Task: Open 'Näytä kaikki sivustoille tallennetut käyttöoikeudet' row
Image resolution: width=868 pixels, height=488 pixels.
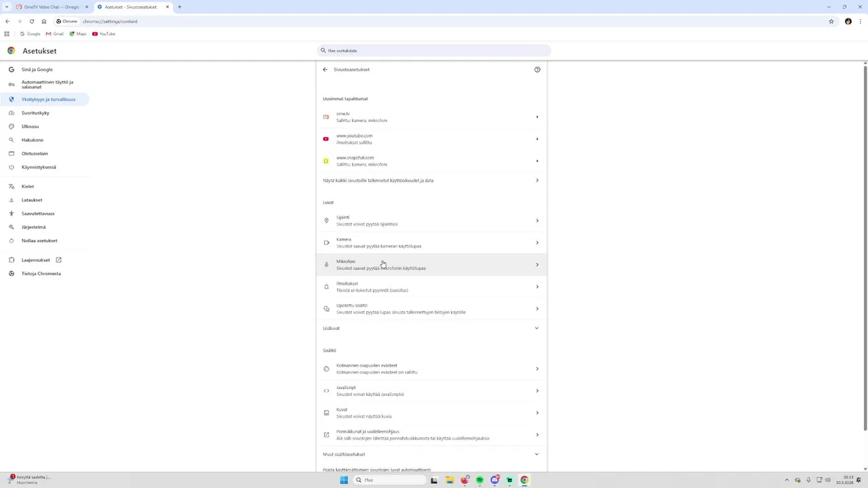Action: (x=431, y=180)
